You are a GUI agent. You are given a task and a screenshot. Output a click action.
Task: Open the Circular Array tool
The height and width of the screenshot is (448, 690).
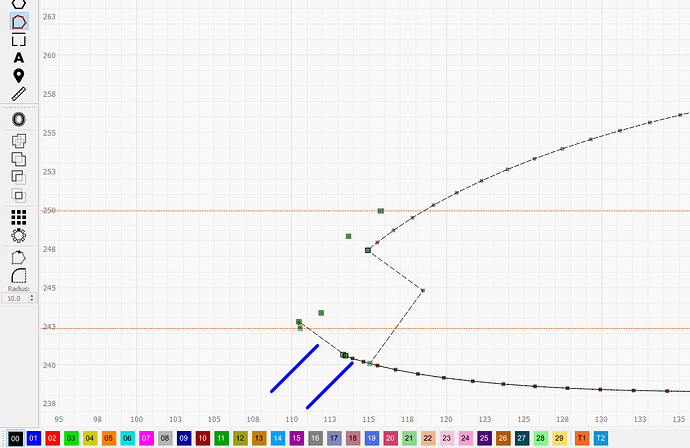click(x=18, y=235)
